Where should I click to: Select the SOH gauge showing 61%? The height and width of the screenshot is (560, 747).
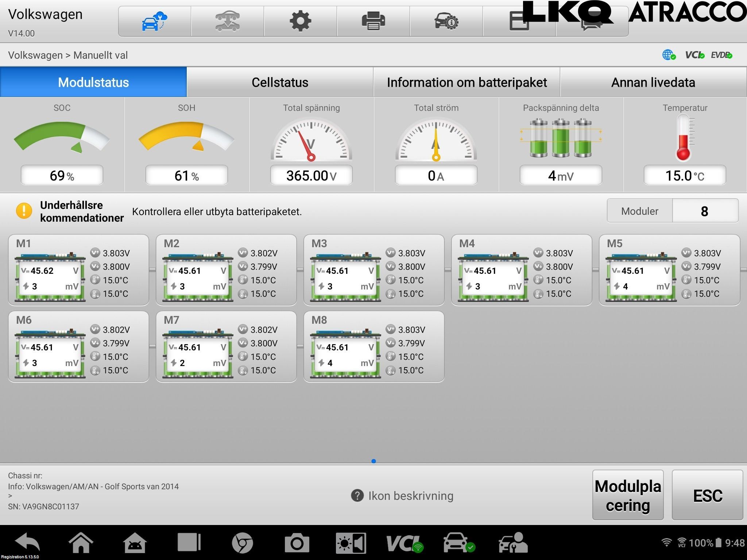[186, 137]
